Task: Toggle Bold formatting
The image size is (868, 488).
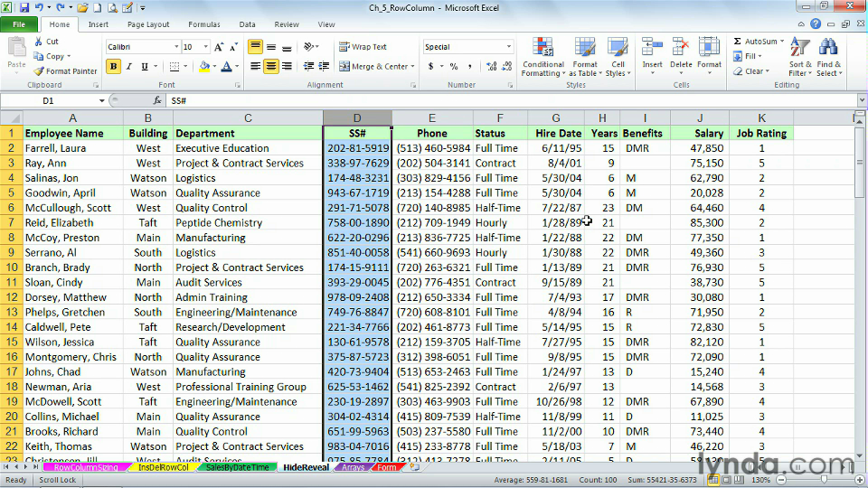Action: (114, 66)
